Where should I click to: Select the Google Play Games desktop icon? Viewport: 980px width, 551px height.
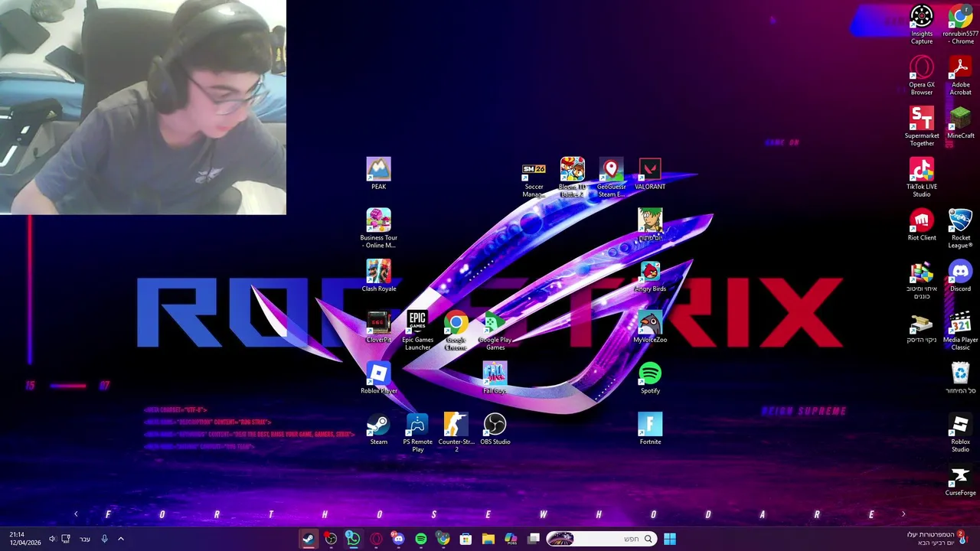[x=495, y=331]
